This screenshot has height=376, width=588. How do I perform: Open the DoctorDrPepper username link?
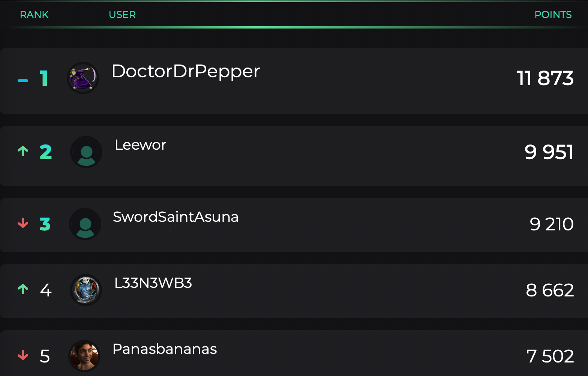click(x=186, y=72)
